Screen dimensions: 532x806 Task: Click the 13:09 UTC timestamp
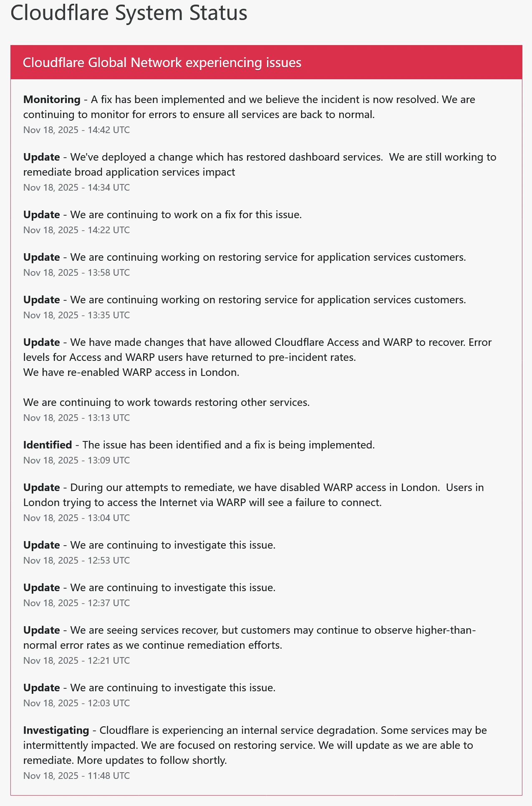[x=76, y=460]
